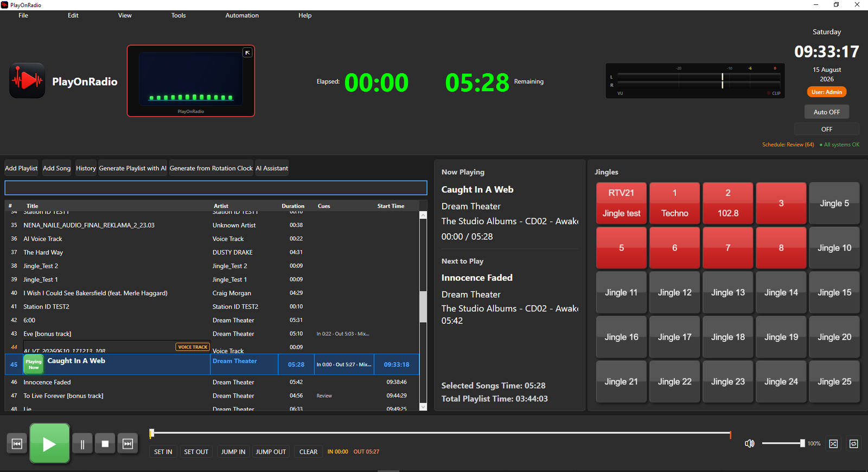Toggle the OFF switch below Auto OFF
This screenshot has width=868, height=472.
[827, 129]
